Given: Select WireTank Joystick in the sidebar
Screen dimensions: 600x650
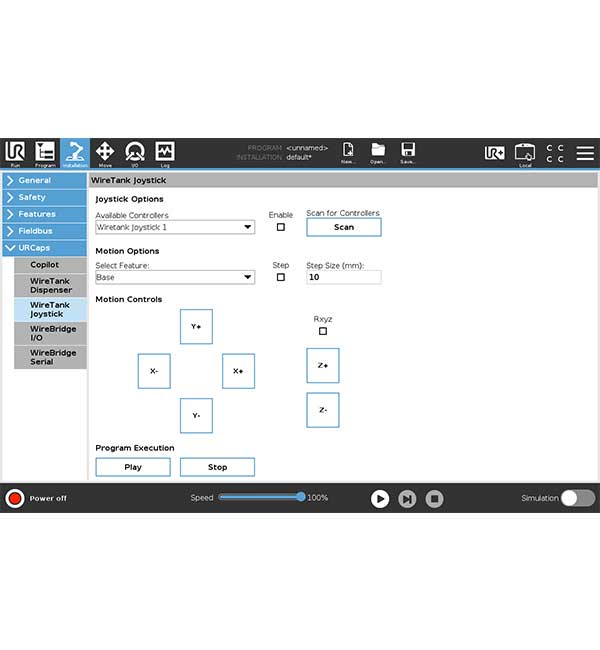Looking at the screenshot, I should (51, 310).
